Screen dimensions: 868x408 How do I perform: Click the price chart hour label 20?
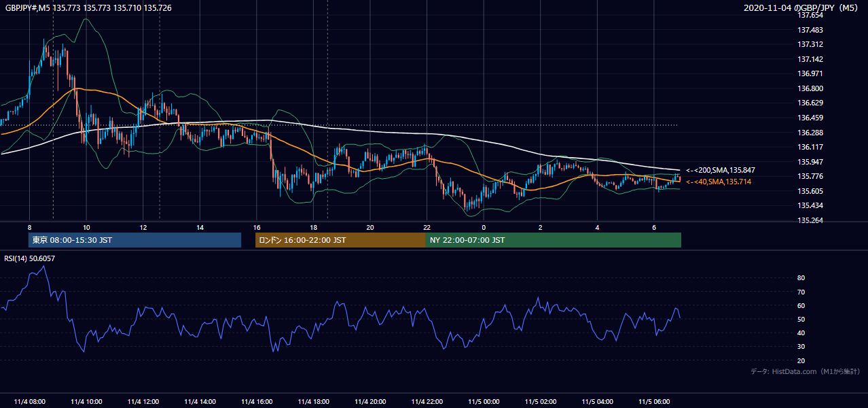[370, 227]
